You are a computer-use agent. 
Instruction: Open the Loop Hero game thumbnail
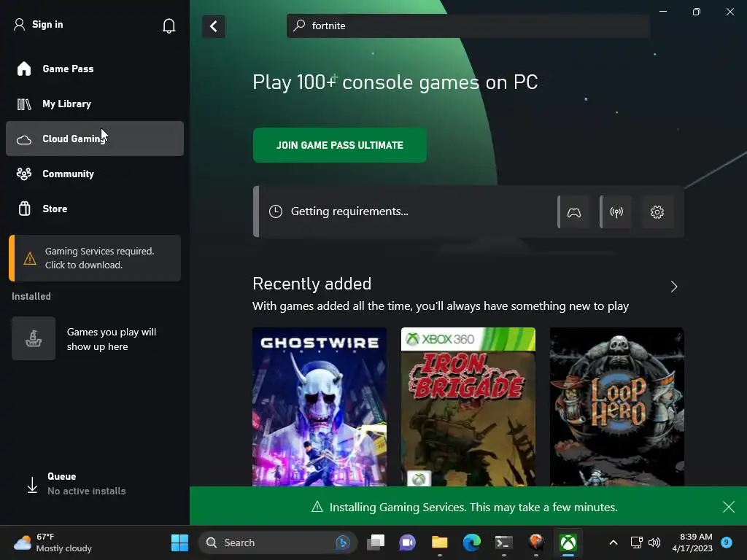tap(616, 407)
